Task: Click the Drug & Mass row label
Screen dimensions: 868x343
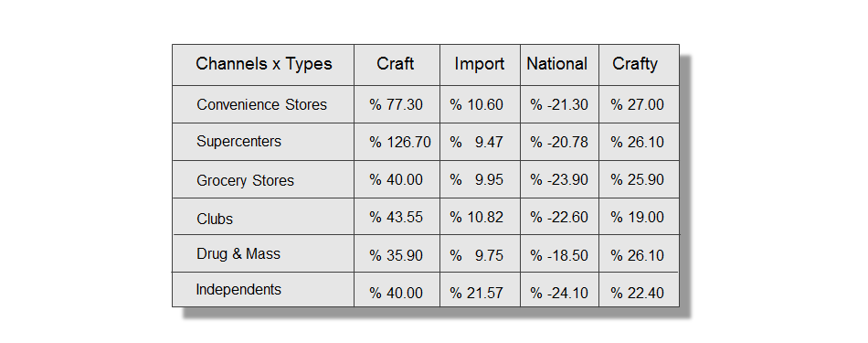Action: point(238,253)
